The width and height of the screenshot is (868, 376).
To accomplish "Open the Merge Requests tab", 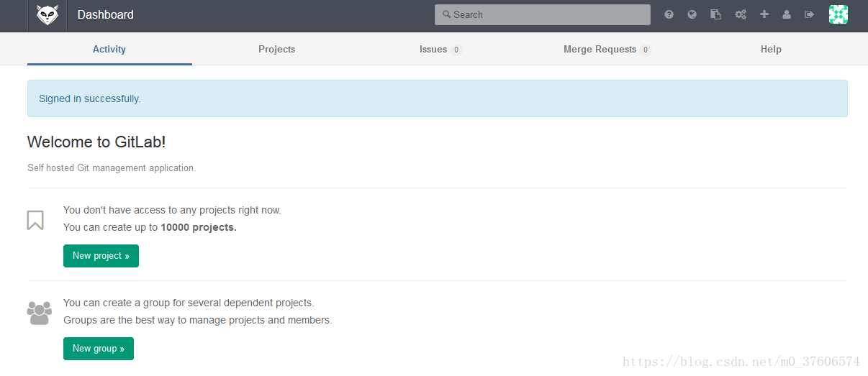I will tap(607, 50).
